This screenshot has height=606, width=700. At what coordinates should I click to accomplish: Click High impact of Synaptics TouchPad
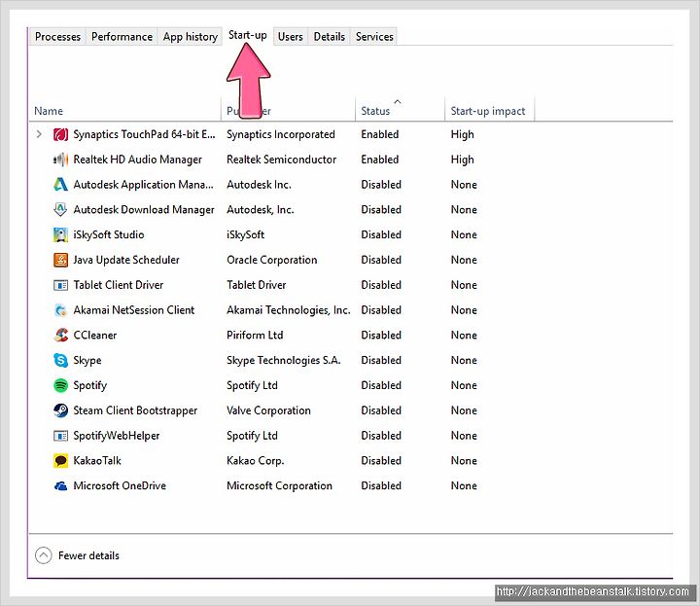point(463,134)
